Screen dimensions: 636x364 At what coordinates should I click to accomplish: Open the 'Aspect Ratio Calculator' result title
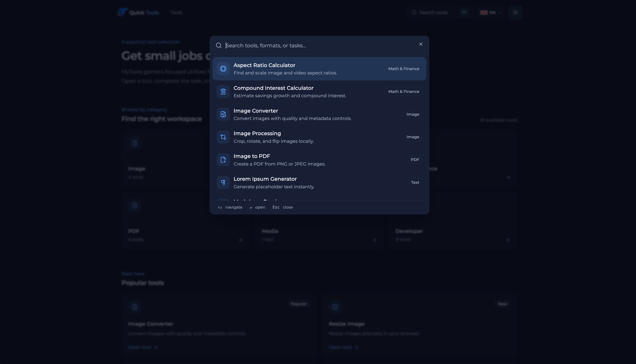tap(264, 65)
